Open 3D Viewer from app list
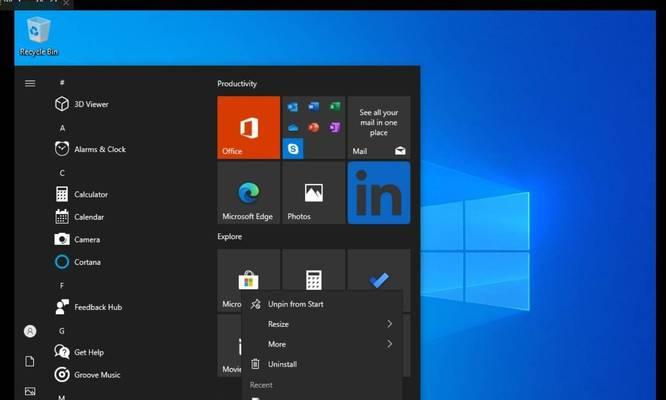Screen dimensions: 666x400 (82, 104)
